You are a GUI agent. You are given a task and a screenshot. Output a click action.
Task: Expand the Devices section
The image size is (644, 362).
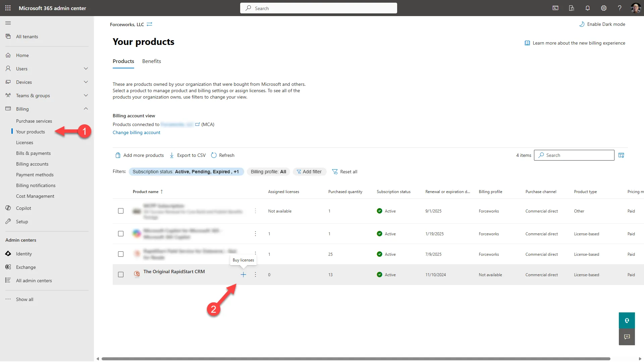86,82
